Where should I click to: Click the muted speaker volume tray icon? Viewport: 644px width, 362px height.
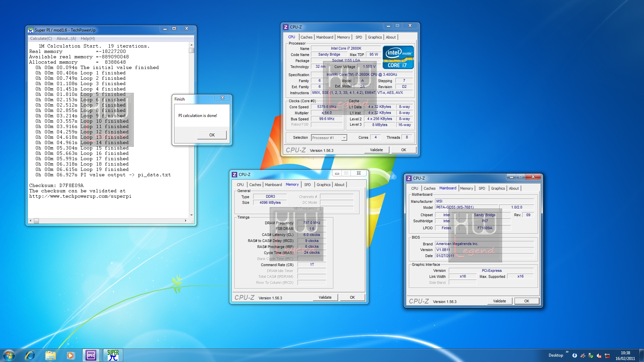click(x=599, y=356)
